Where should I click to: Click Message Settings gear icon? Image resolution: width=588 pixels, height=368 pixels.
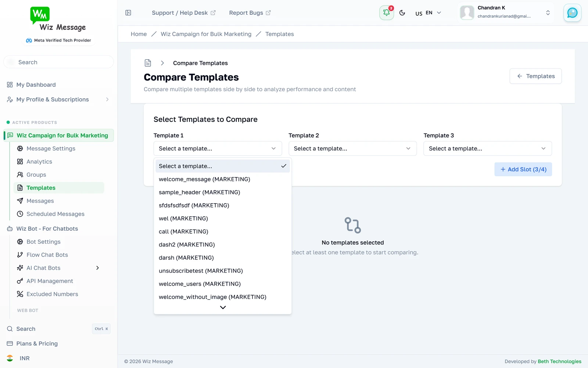(20, 148)
